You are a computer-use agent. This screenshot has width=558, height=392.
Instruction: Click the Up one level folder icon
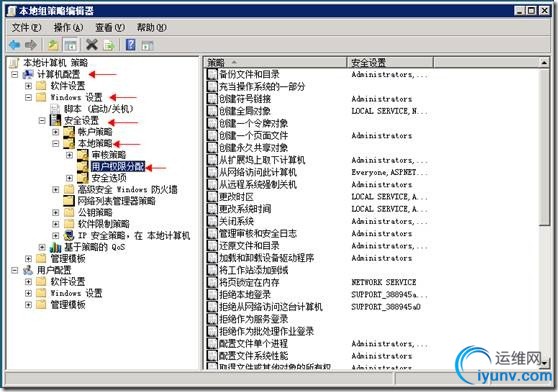tap(53, 45)
